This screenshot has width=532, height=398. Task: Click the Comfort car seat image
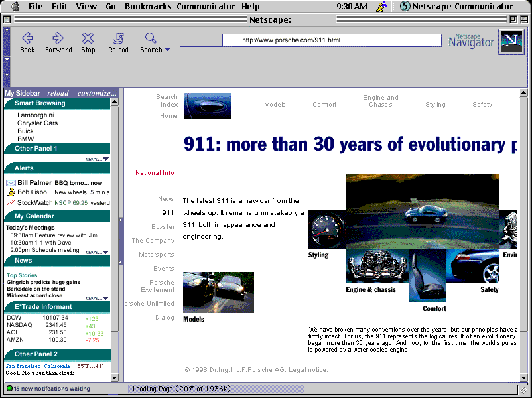(427, 275)
